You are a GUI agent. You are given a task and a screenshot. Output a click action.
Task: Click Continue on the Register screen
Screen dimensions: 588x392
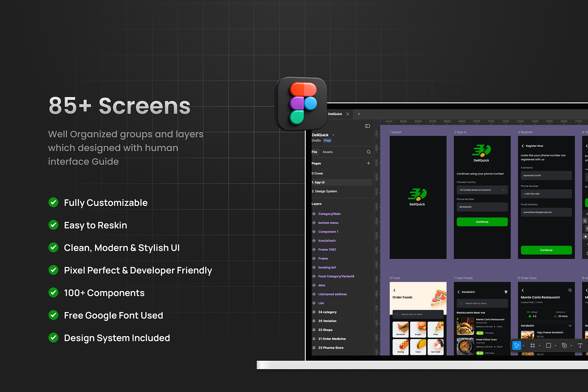click(x=546, y=250)
